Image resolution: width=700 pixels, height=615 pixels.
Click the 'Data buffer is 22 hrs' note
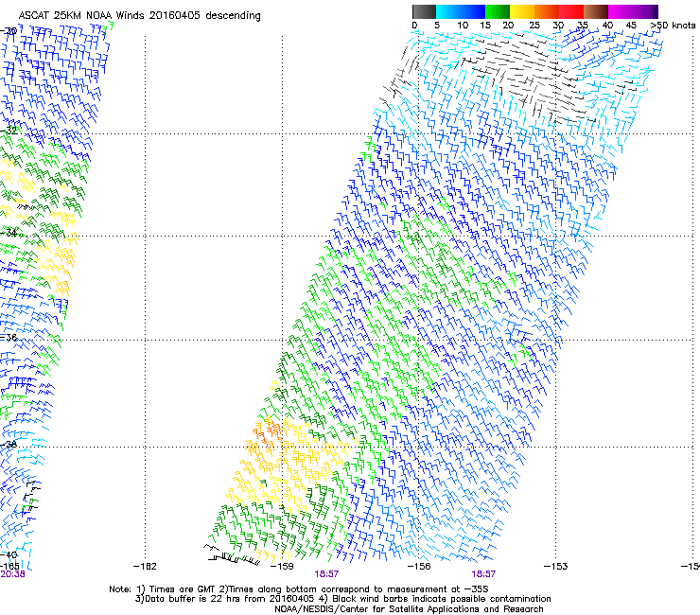342,599
